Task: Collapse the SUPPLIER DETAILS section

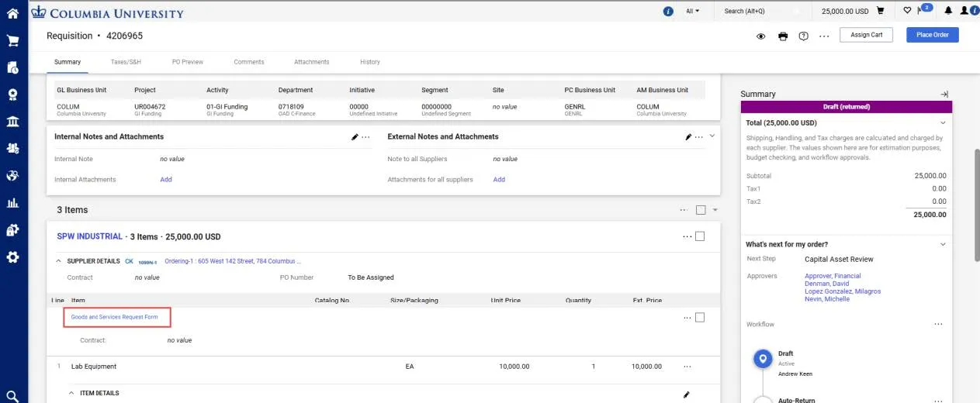Action: pyautogui.click(x=58, y=261)
